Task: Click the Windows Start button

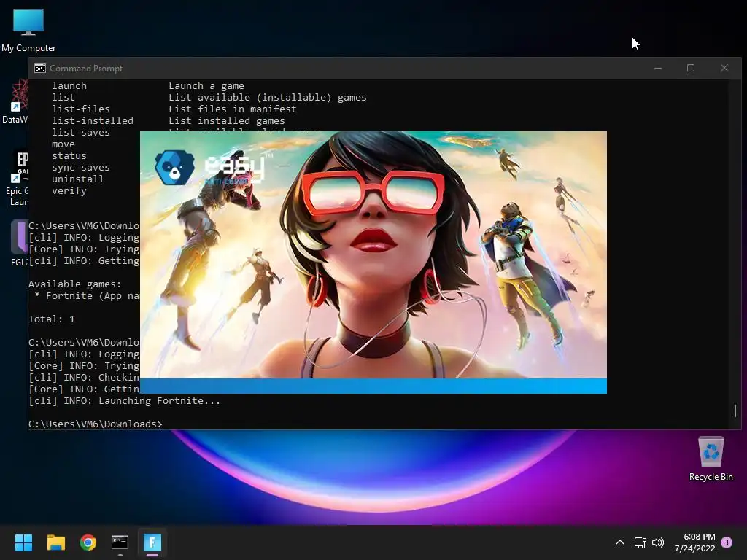Action: [23, 542]
